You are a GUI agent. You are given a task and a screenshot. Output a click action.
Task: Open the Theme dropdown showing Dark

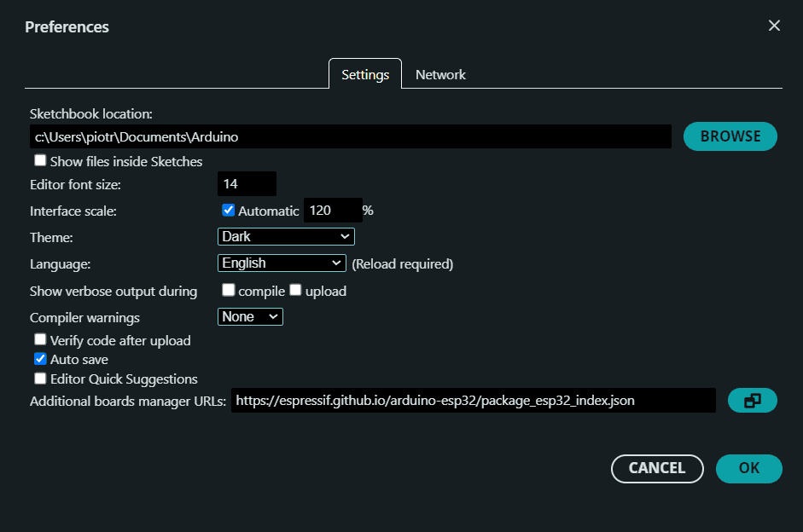coord(286,236)
